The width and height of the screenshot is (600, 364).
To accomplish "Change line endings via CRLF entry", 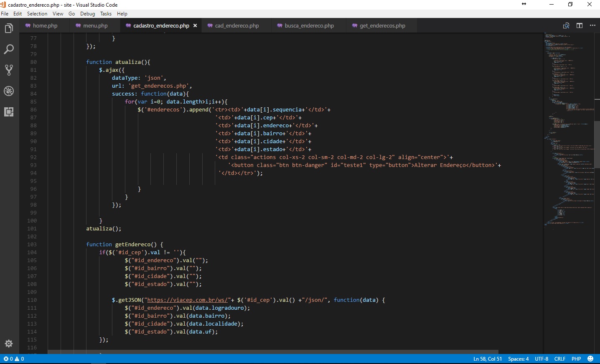I will click(560, 359).
